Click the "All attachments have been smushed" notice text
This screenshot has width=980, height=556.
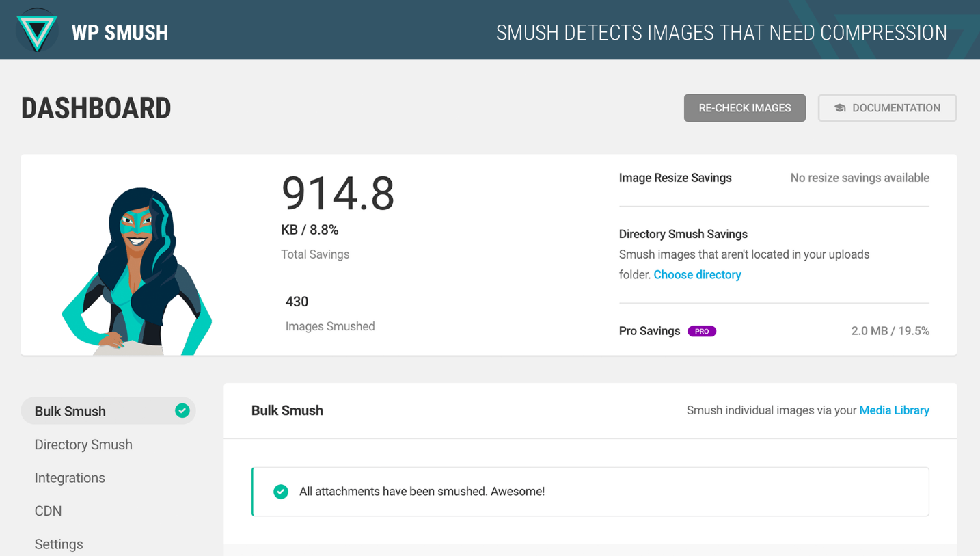[x=422, y=492]
